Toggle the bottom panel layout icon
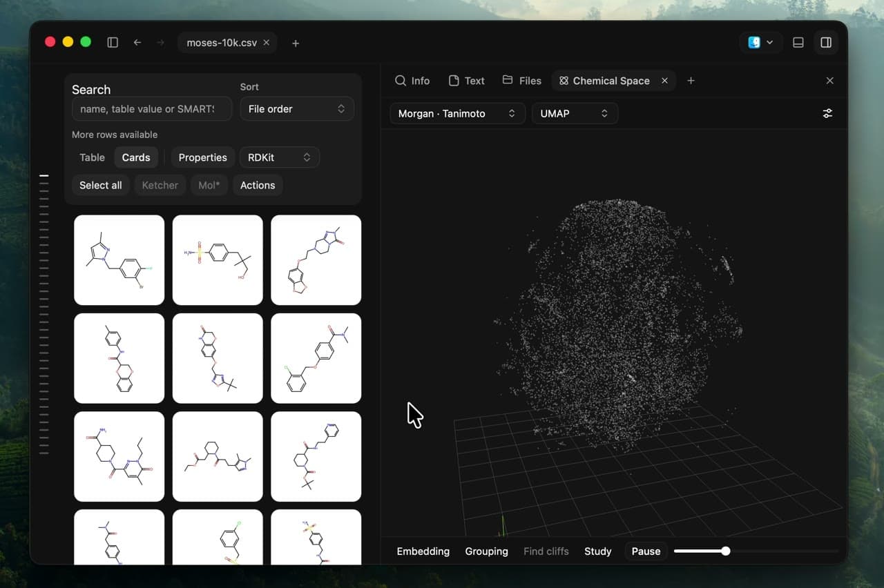884x588 pixels. tap(798, 42)
